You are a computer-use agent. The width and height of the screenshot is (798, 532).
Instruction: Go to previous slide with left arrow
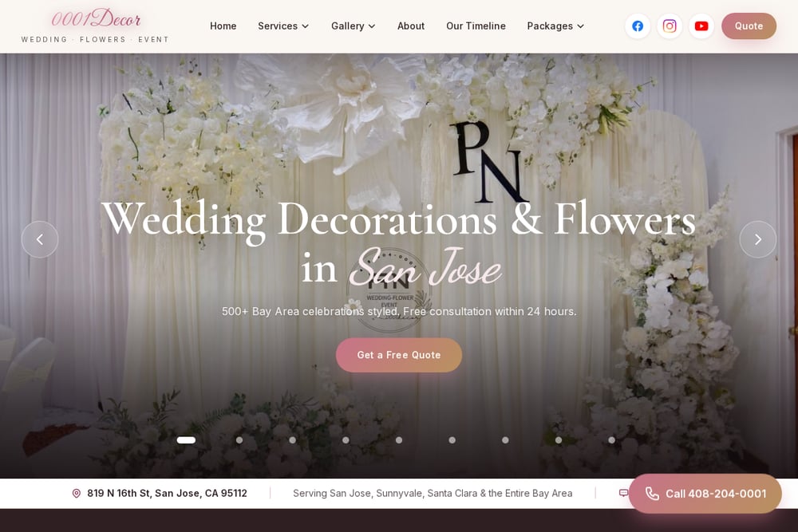[x=40, y=239]
